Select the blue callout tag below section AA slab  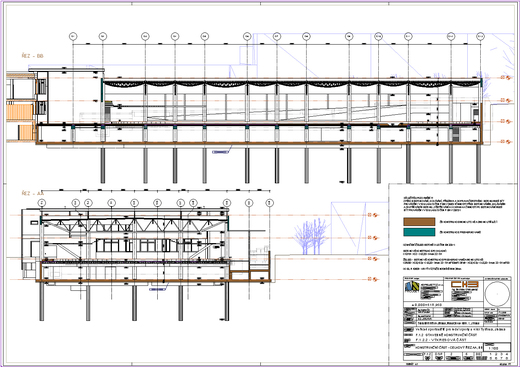coord(157,289)
